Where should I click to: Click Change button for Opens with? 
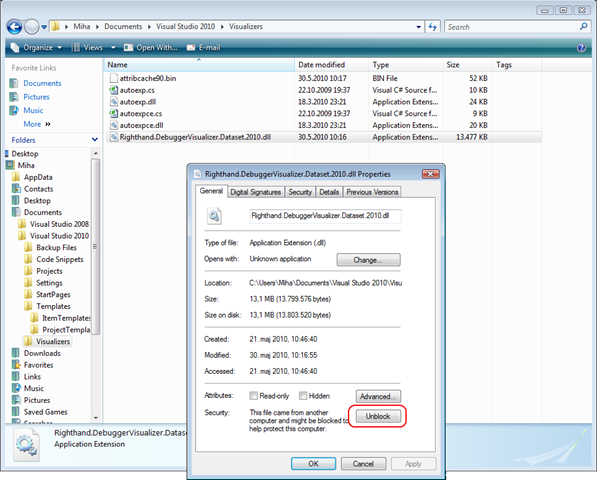coord(368,260)
